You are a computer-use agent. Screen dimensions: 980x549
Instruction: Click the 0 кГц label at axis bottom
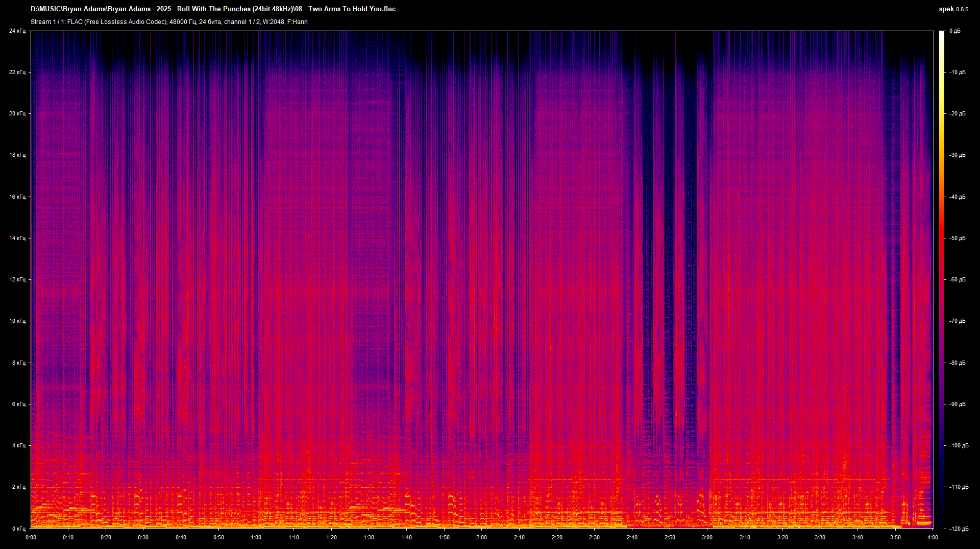click(x=18, y=529)
